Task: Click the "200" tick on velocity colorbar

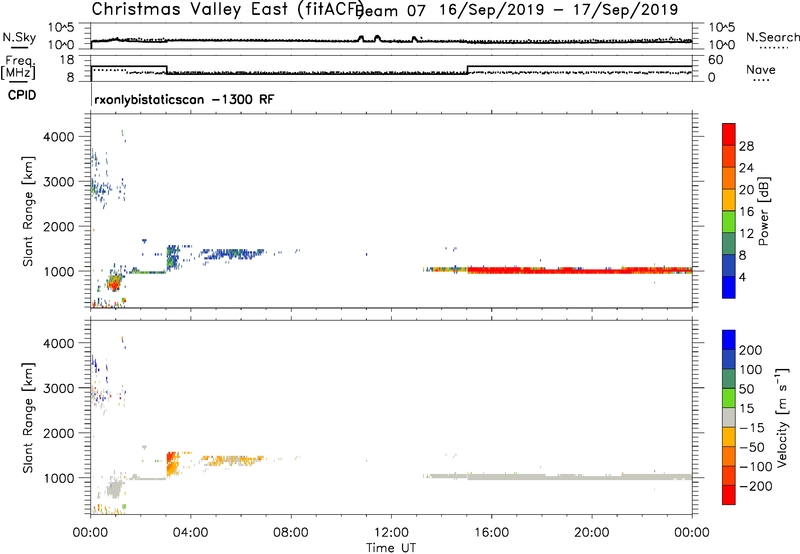Action: (751, 350)
